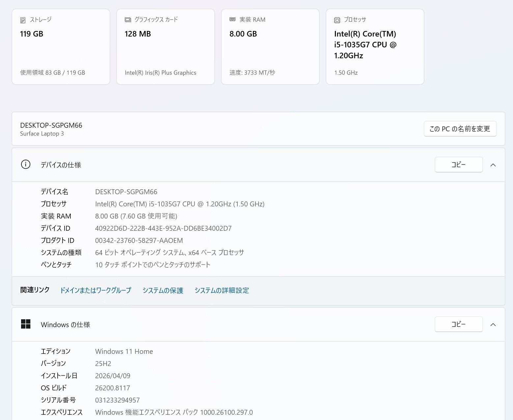Copy the device specifications with コピー
This screenshot has height=420, width=513.
point(459,165)
